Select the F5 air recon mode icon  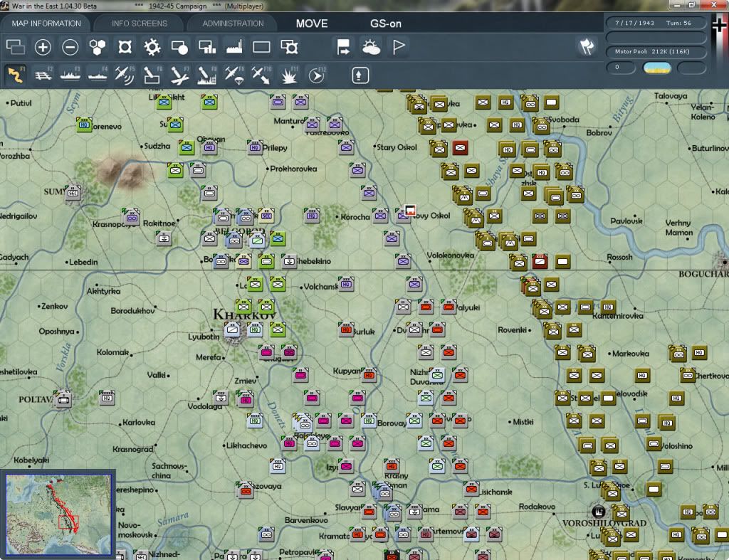coord(125,75)
